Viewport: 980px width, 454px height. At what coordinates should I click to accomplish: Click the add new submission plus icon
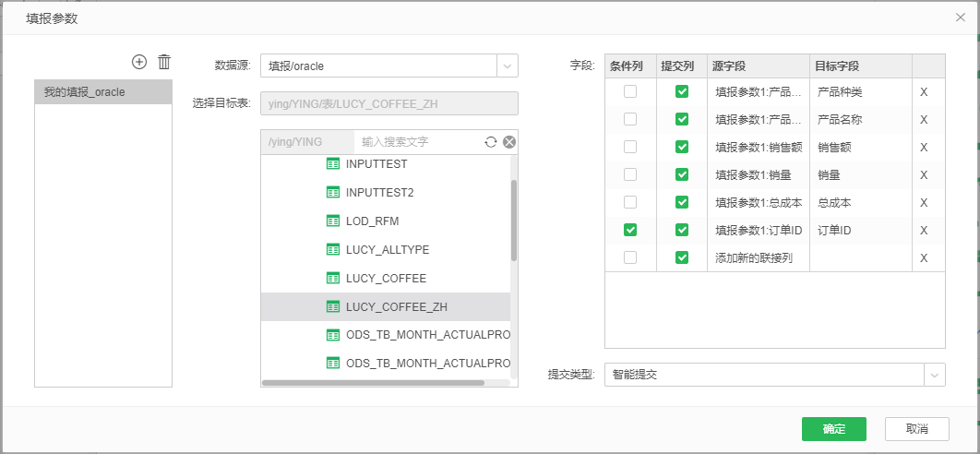pos(139,62)
